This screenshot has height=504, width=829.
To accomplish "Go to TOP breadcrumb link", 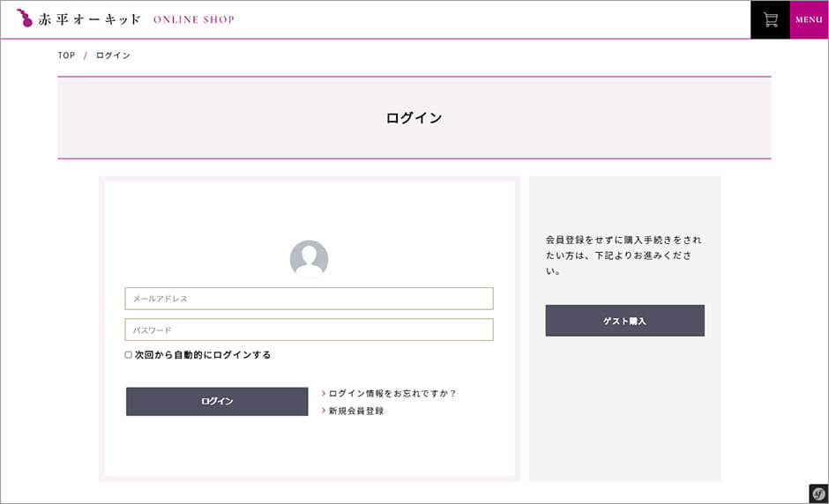I will tap(66, 56).
